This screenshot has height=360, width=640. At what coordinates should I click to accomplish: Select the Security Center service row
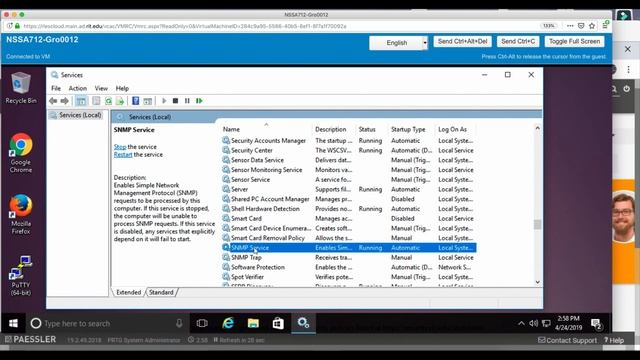pos(349,150)
